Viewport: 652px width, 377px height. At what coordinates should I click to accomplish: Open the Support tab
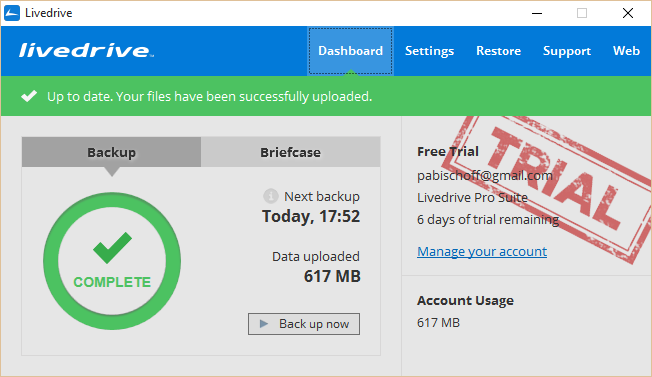(567, 51)
